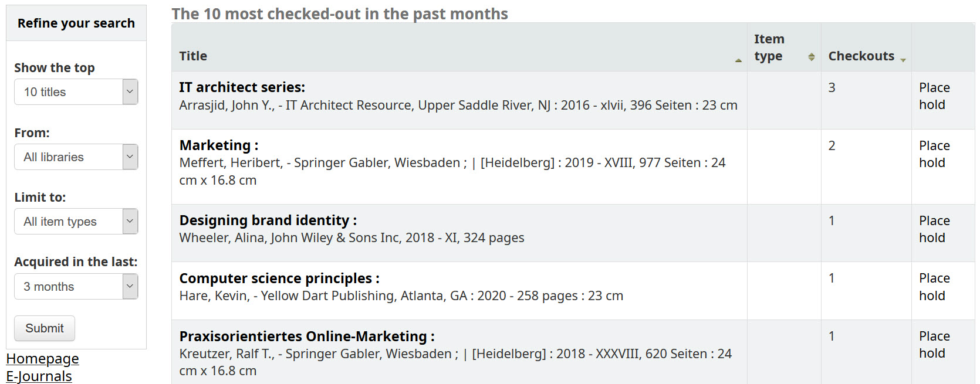The width and height of the screenshot is (980, 384).
Task: Open 'IT architect series' title
Action: click(242, 87)
